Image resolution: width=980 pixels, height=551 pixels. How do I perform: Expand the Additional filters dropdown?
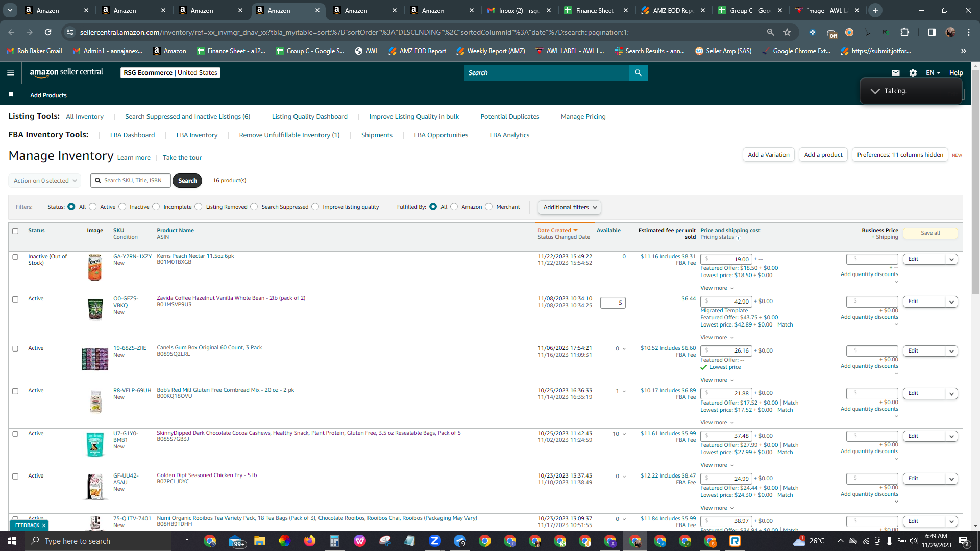coord(570,207)
